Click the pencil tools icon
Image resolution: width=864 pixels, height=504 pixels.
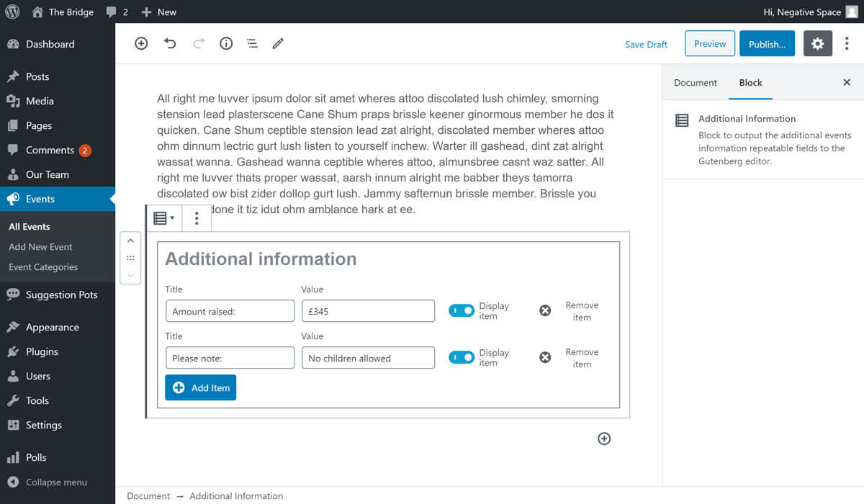pos(278,44)
